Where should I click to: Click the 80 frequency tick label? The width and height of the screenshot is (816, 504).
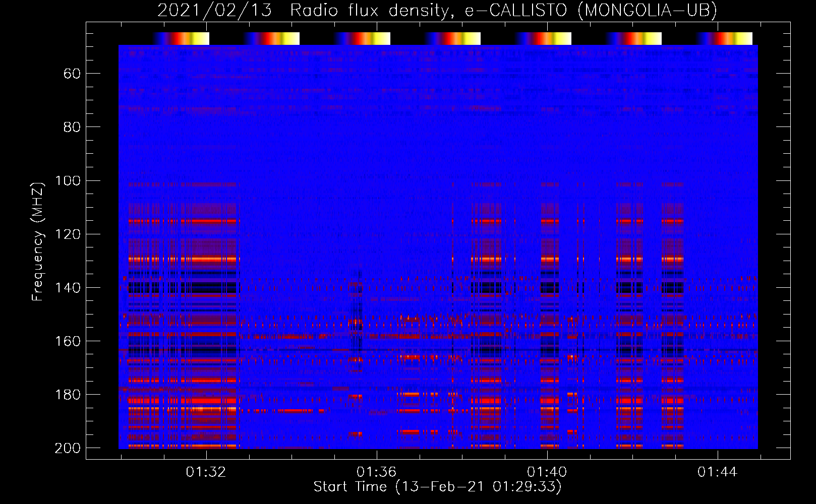[72, 128]
